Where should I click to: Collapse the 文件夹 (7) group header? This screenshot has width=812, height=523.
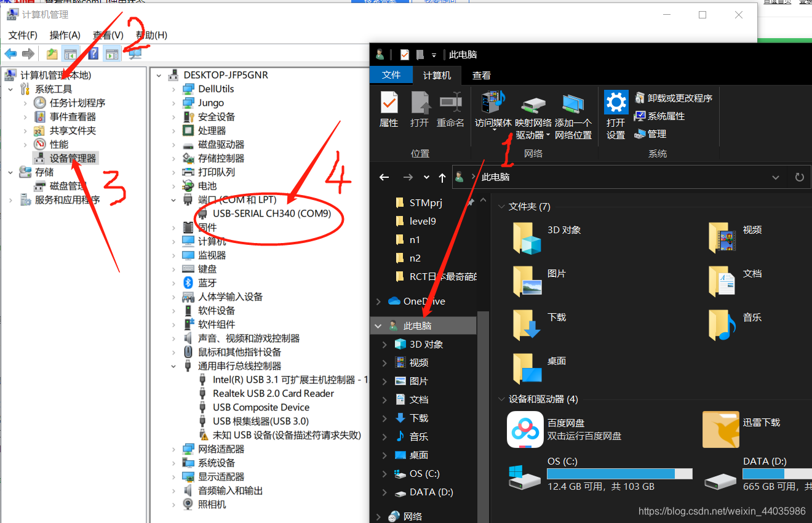(x=501, y=207)
